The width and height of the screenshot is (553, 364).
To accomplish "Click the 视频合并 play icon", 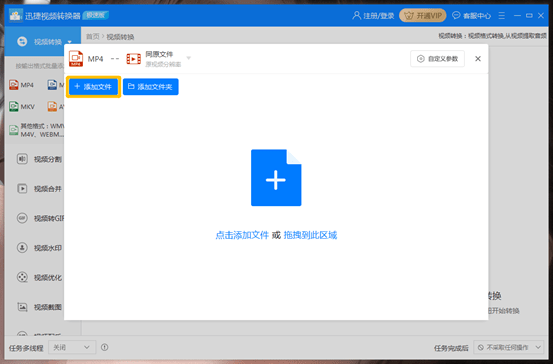I will [22, 189].
